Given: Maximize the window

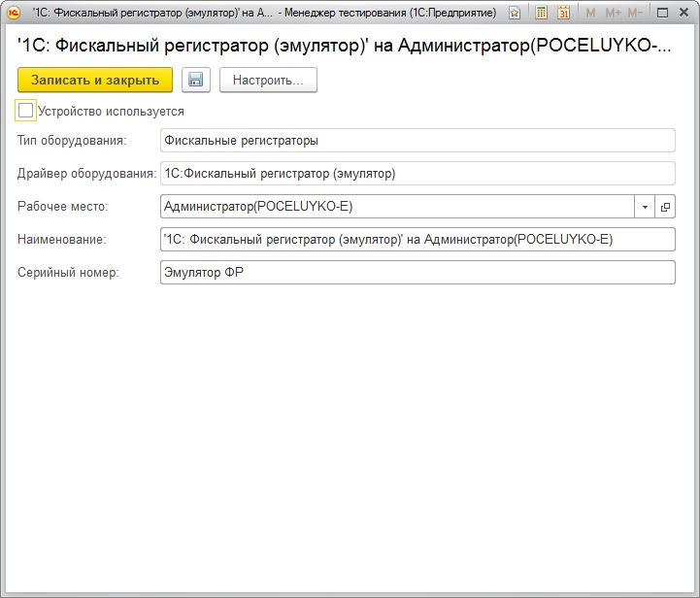Looking at the screenshot, I should [x=661, y=14].
